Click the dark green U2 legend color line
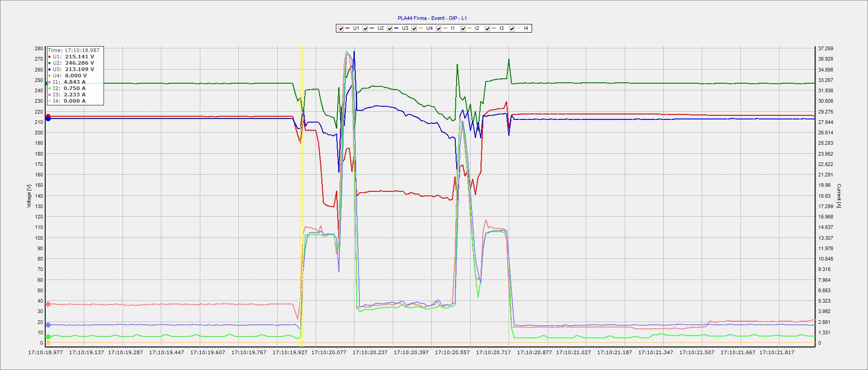868x370 pixels. point(372,28)
